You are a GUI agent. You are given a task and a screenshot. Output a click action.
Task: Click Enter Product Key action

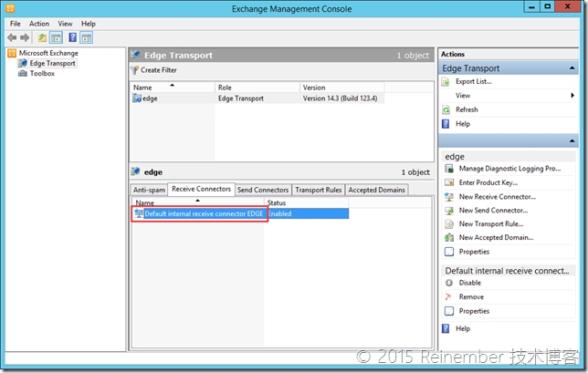click(x=488, y=182)
